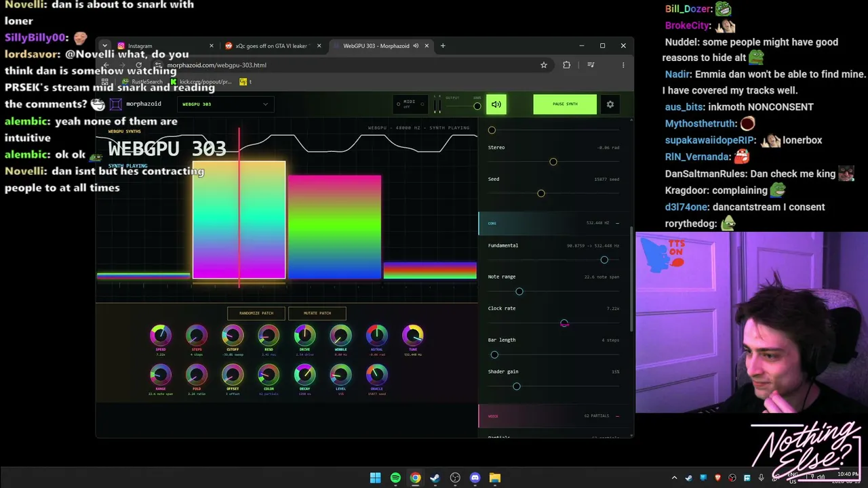Open Spotify from the taskbar
This screenshot has width=868, height=488.
click(395, 478)
